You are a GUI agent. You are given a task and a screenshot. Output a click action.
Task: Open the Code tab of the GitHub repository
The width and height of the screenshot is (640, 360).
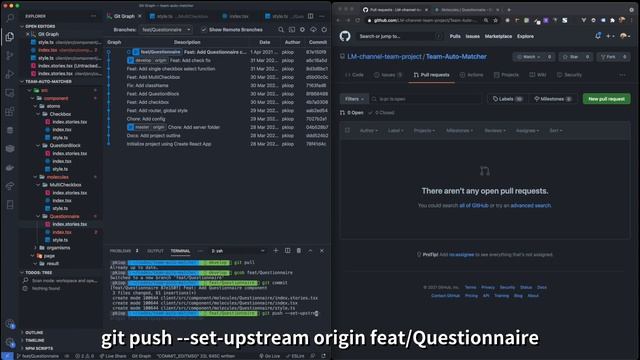click(354, 75)
